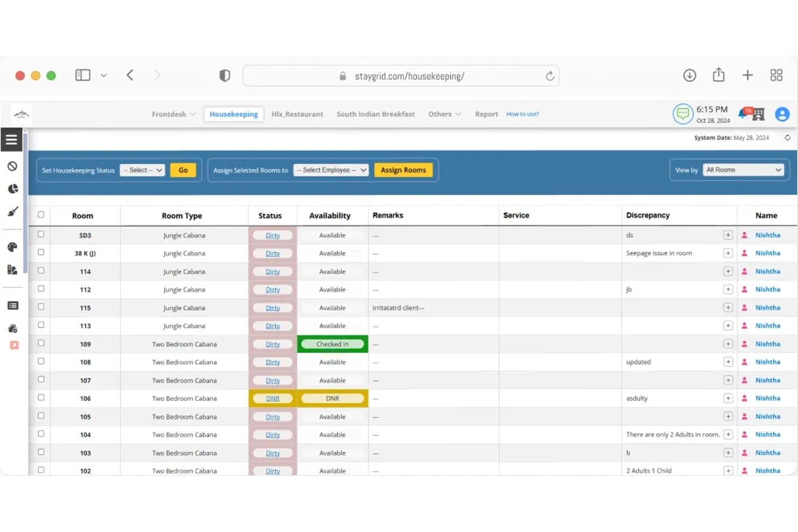798x532 pixels.
Task: Expand the Others menu
Action: 444,114
